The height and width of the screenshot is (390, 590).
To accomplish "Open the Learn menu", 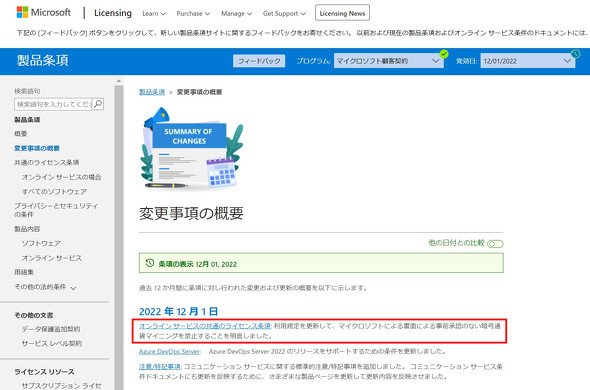I will (x=154, y=14).
